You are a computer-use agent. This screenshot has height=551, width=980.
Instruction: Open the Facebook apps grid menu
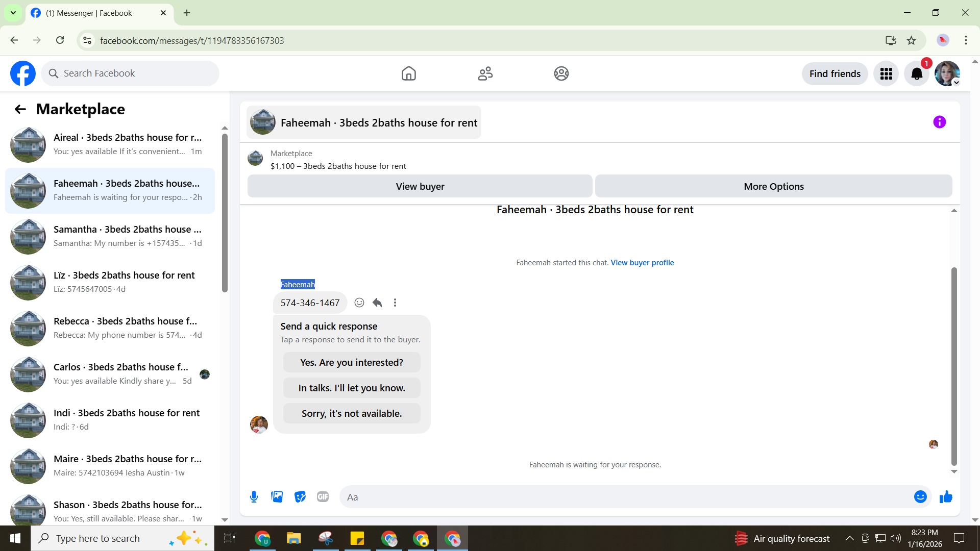886,74
